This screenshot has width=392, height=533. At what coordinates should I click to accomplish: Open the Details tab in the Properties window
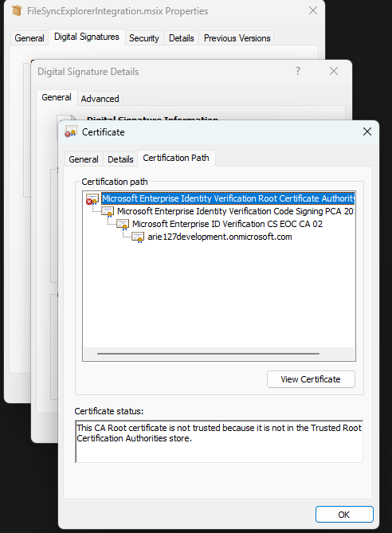(x=181, y=38)
